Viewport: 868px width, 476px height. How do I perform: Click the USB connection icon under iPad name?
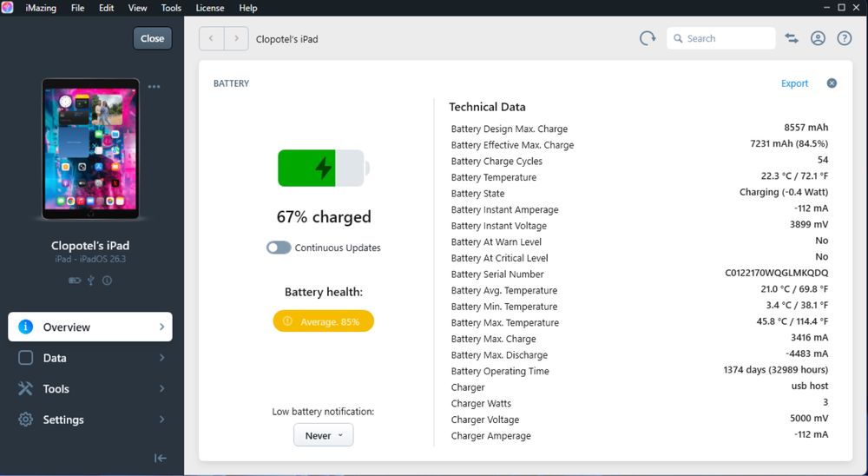(x=91, y=281)
